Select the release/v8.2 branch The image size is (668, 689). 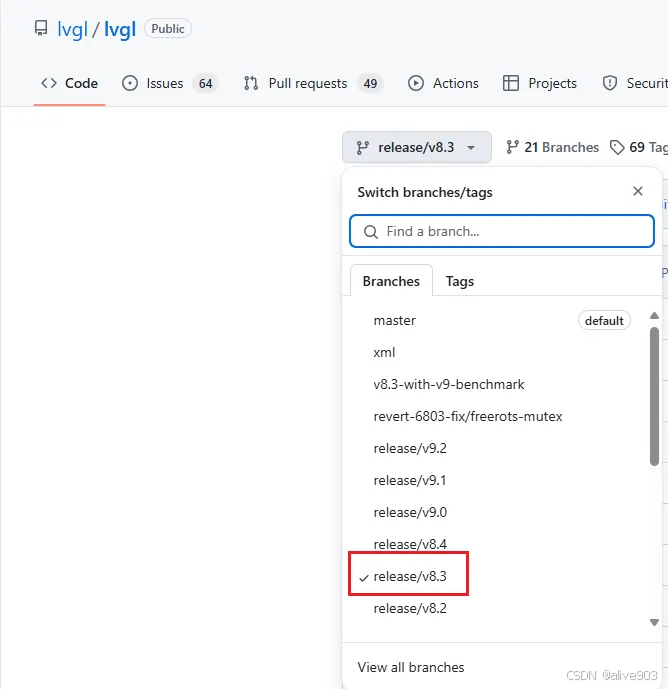(x=501, y=608)
